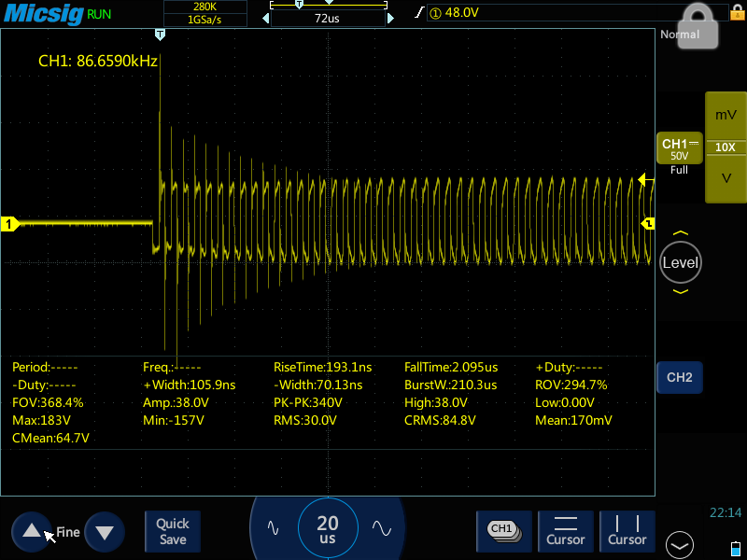The image size is (747, 560).
Task: Select the FallTime:2.095us measurement
Action: click(x=451, y=367)
